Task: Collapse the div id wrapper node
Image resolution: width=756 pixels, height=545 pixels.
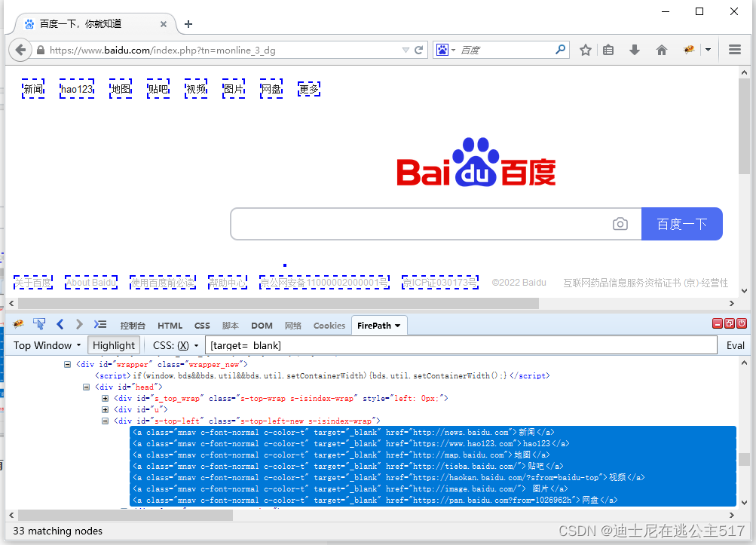Action: [x=68, y=365]
